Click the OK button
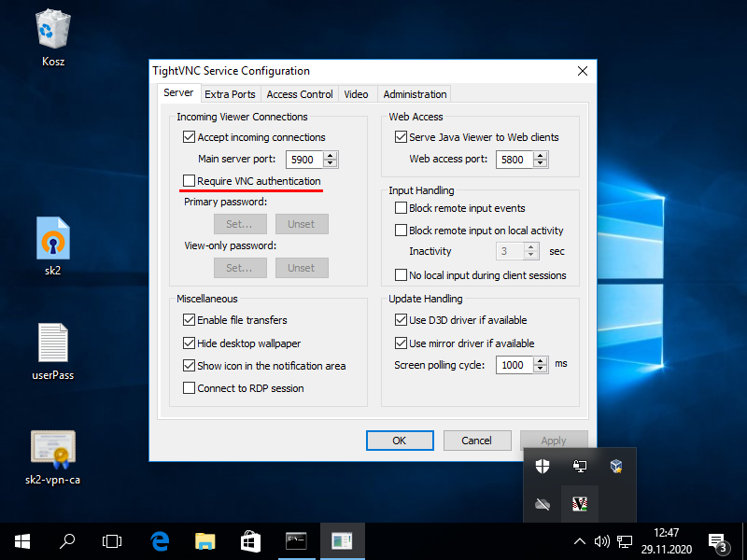 coord(400,441)
